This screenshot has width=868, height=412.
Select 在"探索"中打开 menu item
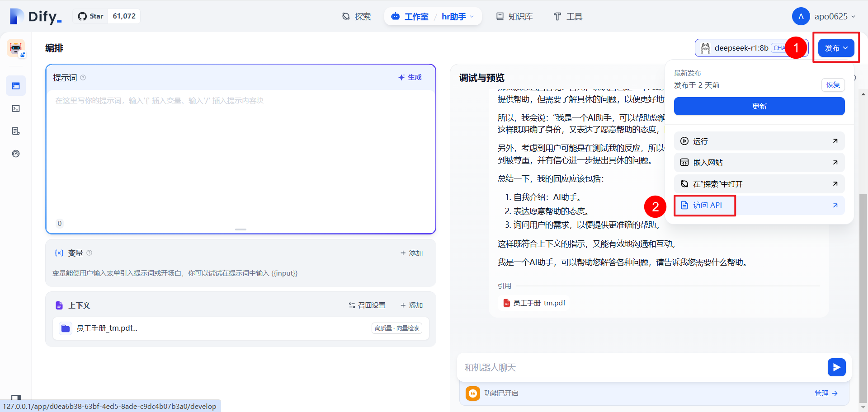(x=759, y=184)
